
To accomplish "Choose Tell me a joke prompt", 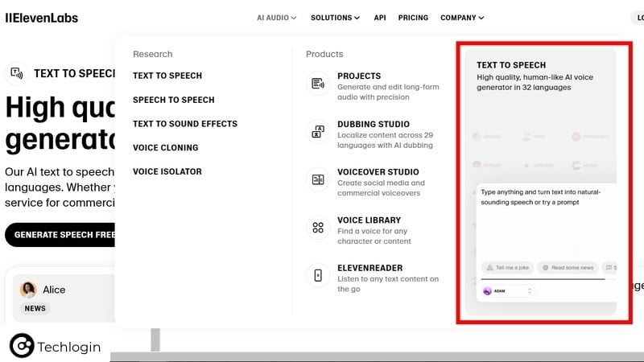I will [507, 268].
